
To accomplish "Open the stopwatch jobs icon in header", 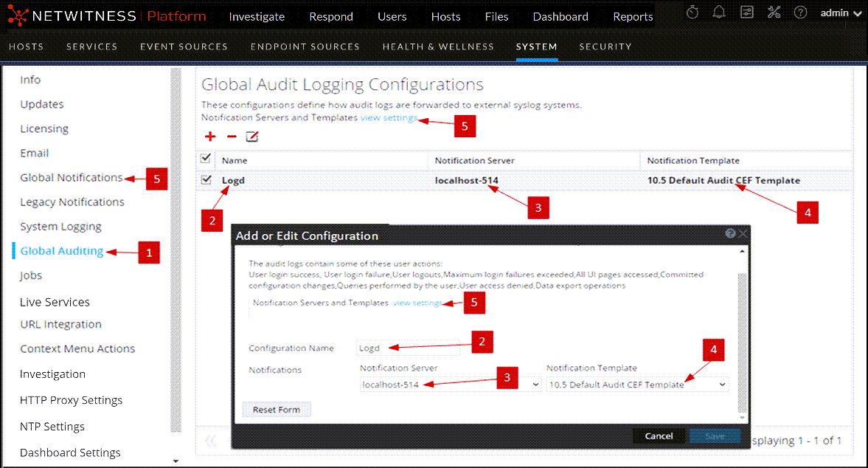I will coord(692,13).
